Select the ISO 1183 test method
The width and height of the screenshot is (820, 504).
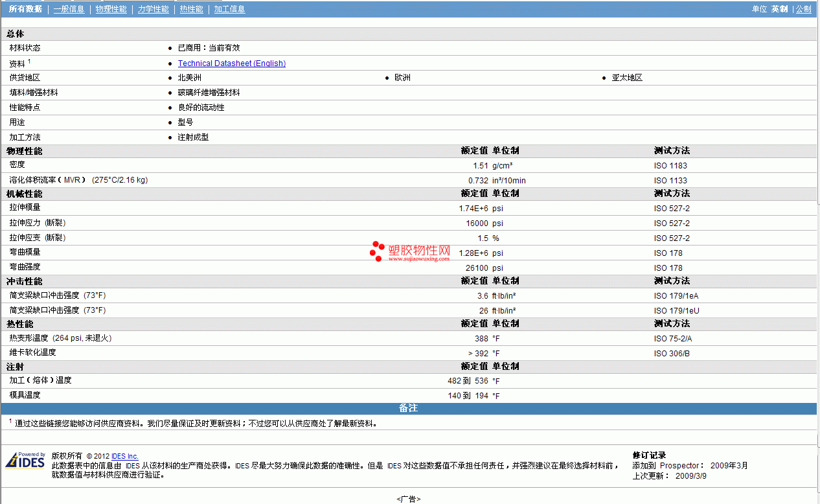[x=670, y=166]
